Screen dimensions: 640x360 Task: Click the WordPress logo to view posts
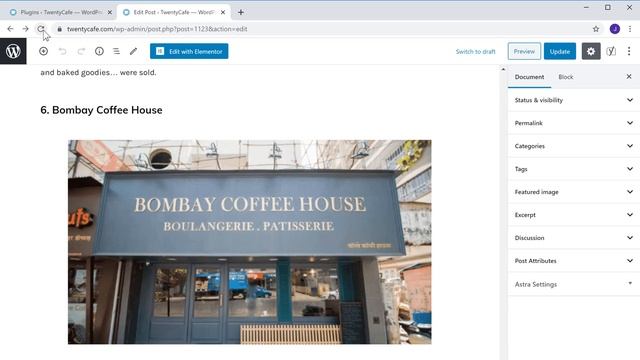point(13,51)
